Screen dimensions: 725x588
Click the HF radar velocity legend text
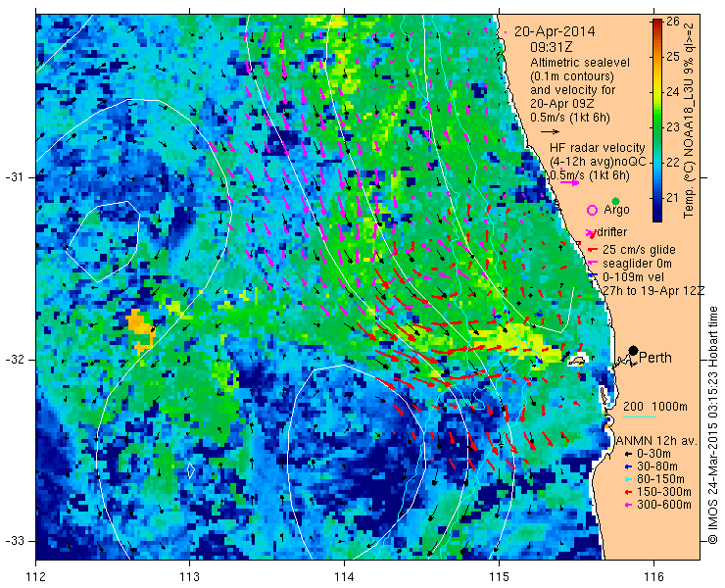pyautogui.click(x=598, y=148)
